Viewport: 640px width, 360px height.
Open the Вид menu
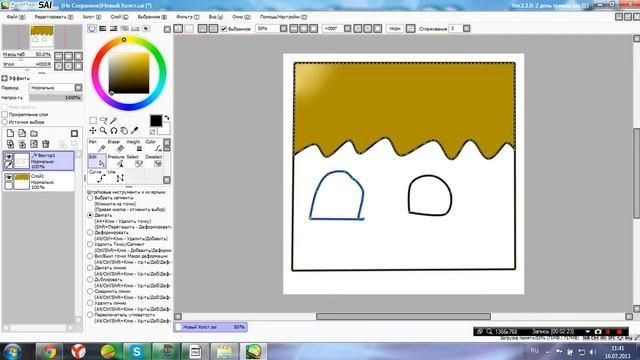pos(216,17)
